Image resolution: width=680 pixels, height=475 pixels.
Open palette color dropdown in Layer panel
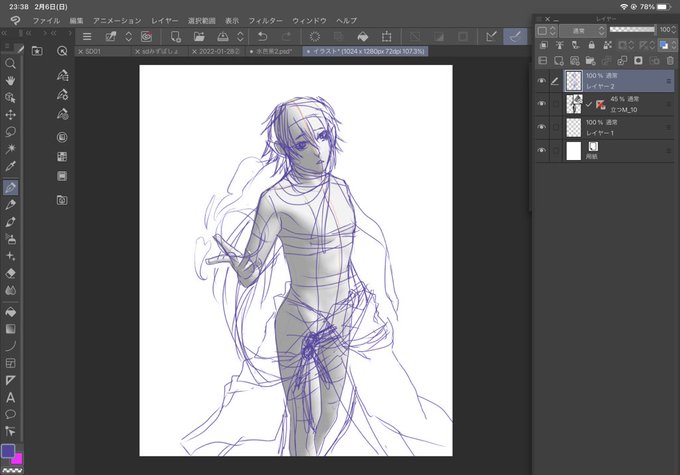coord(546,30)
